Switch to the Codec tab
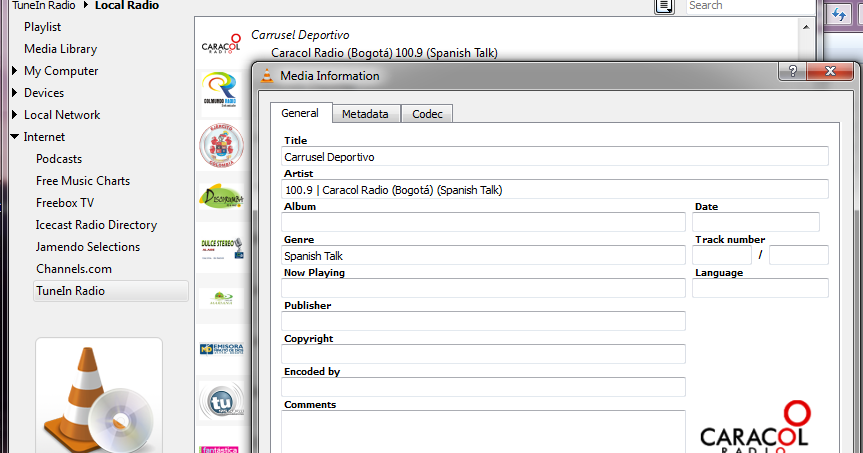 pyautogui.click(x=427, y=114)
